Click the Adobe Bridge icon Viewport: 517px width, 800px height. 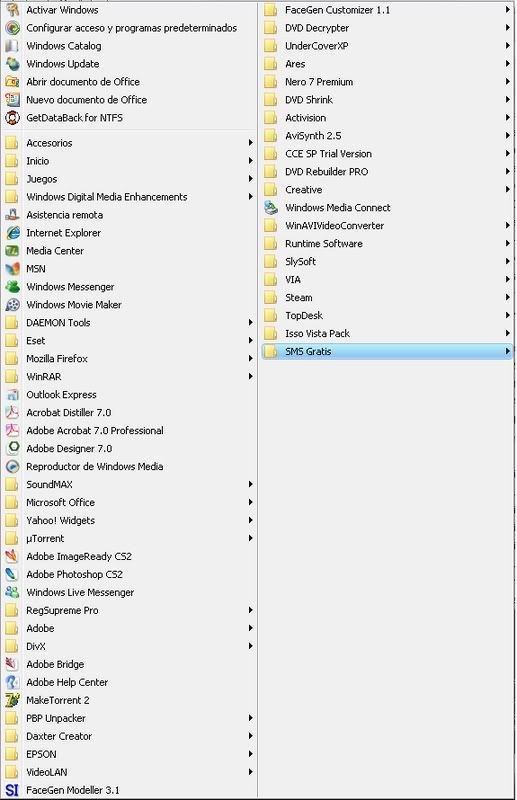12,664
